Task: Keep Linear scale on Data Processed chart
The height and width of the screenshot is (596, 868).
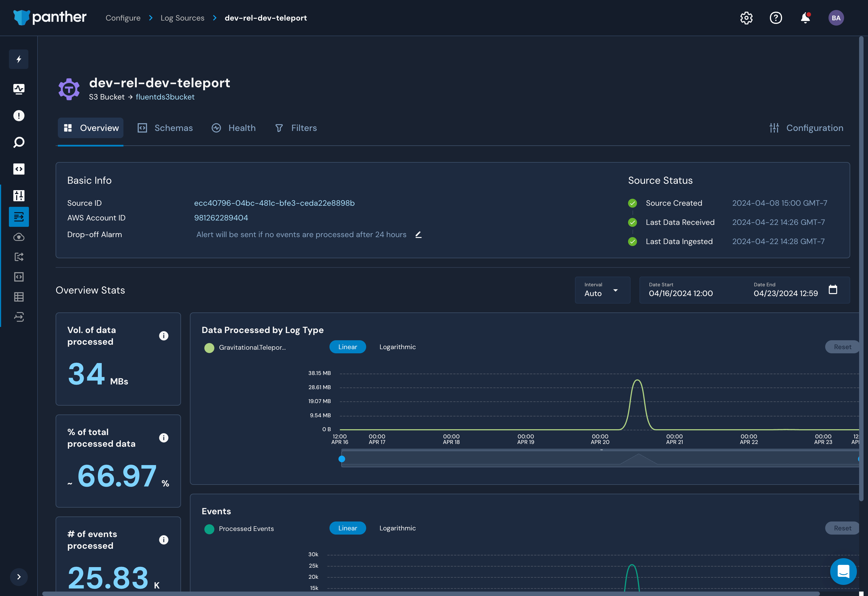Action: coord(347,347)
